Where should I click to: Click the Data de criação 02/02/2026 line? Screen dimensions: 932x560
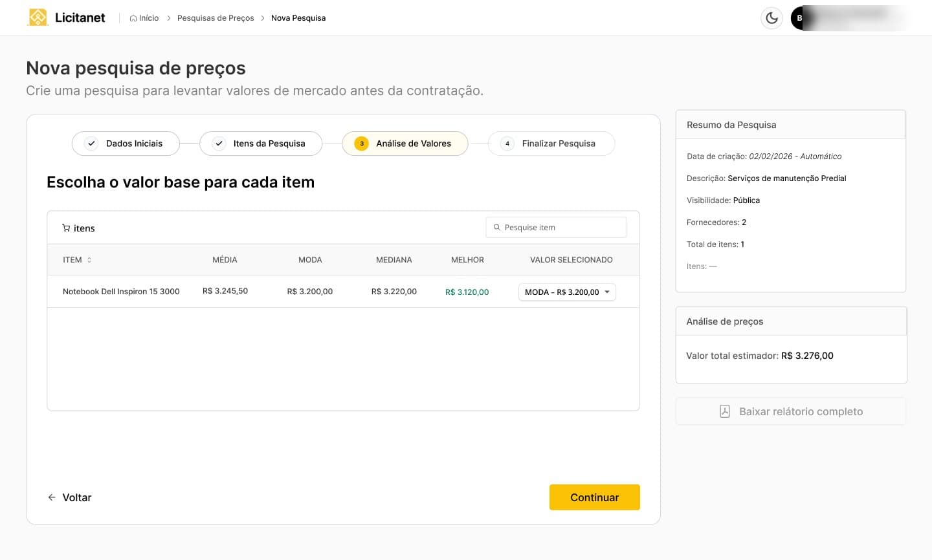point(764,156)
